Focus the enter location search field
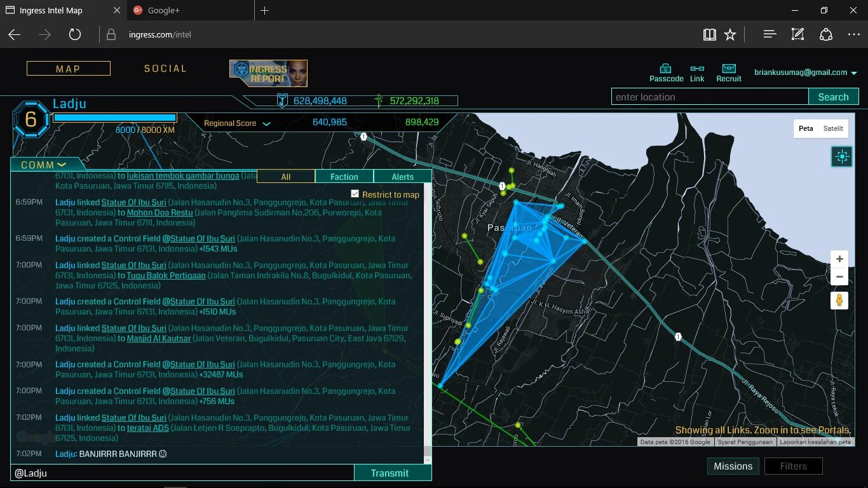The height and width of the screenshot is (488, 868). tap(710, 97)
